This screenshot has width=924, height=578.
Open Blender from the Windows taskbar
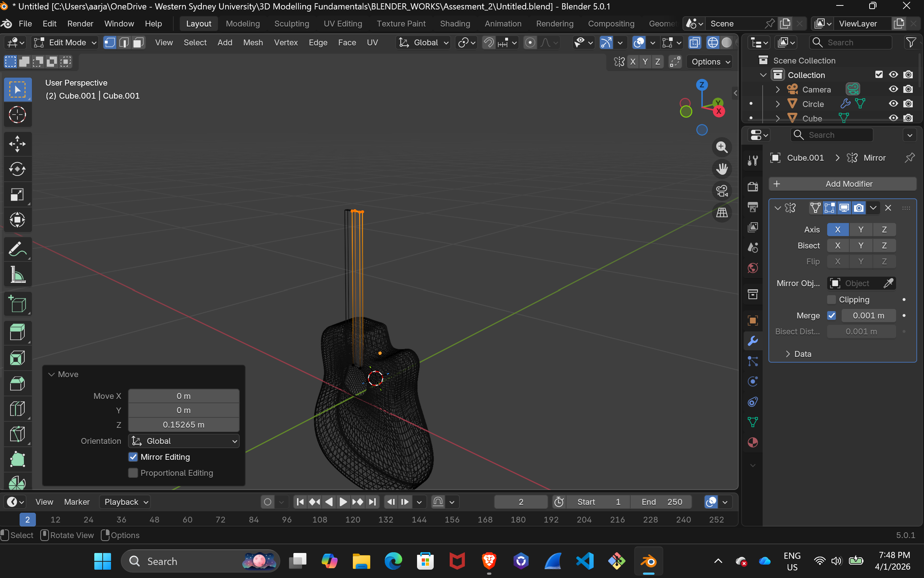[649, 561]
